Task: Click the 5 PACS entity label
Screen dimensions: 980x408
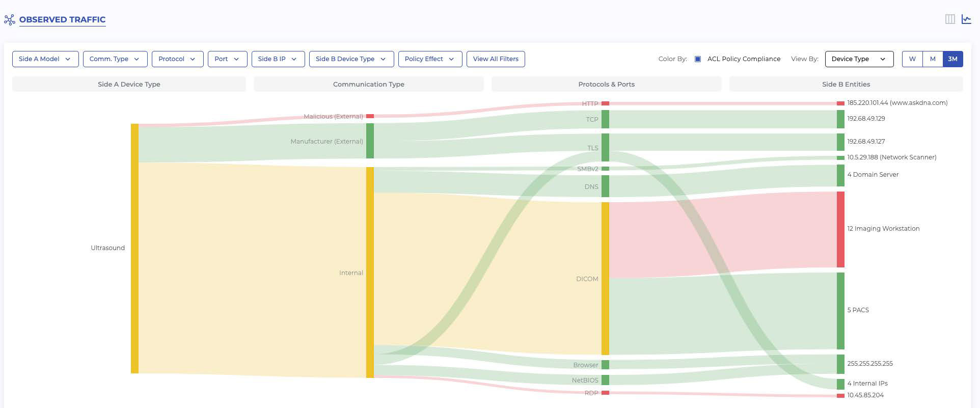Action: pyautogui.click(x=858, y=310)
